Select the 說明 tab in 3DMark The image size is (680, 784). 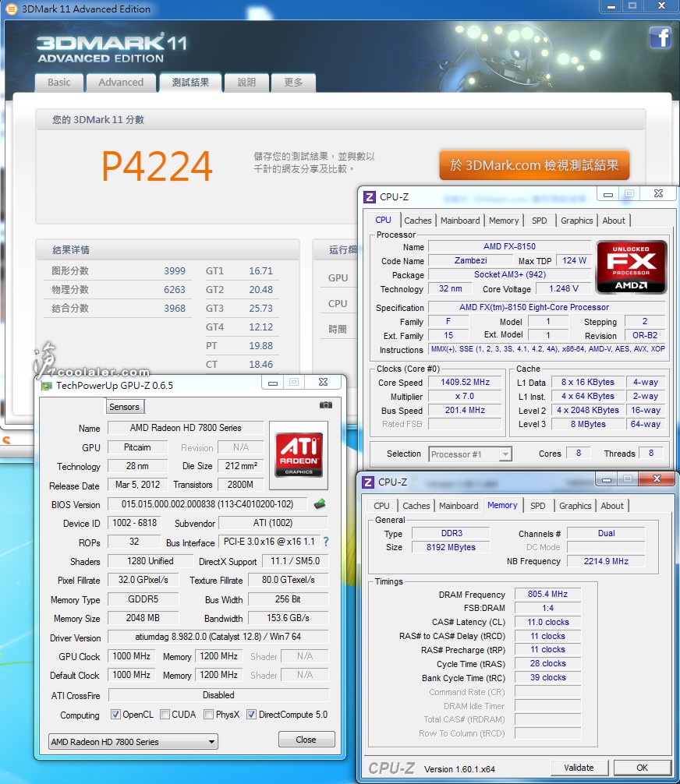(246, 83)
